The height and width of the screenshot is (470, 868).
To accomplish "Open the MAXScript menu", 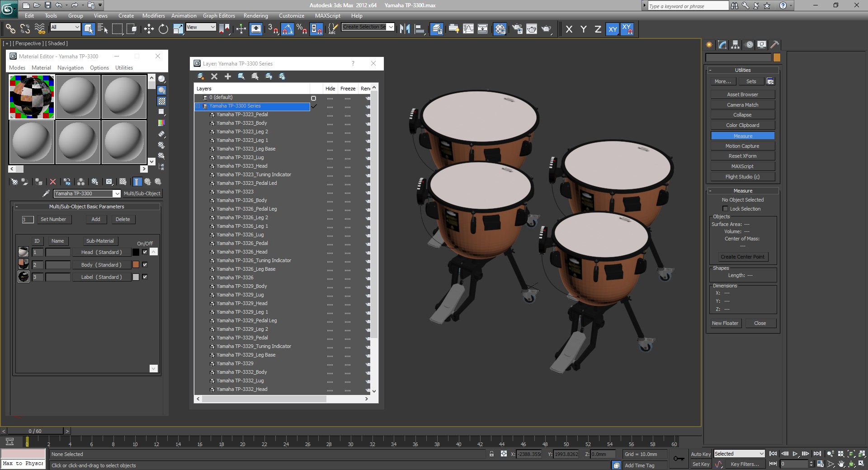I will (328, 16).
